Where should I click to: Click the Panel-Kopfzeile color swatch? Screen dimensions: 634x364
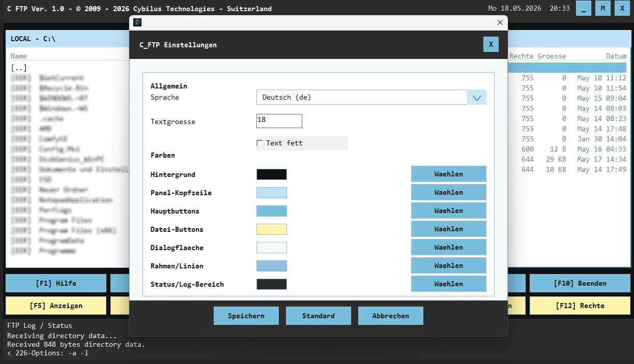tap(272, 193)
